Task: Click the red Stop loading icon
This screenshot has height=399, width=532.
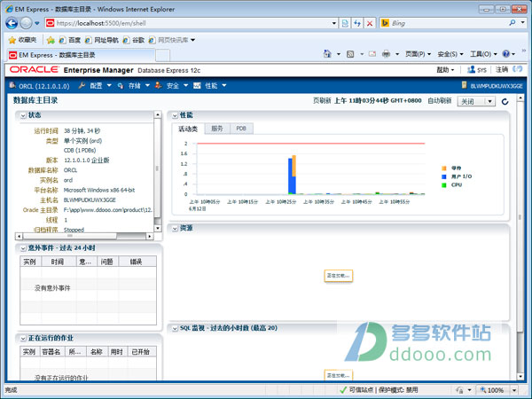Action: pos(370,23)
